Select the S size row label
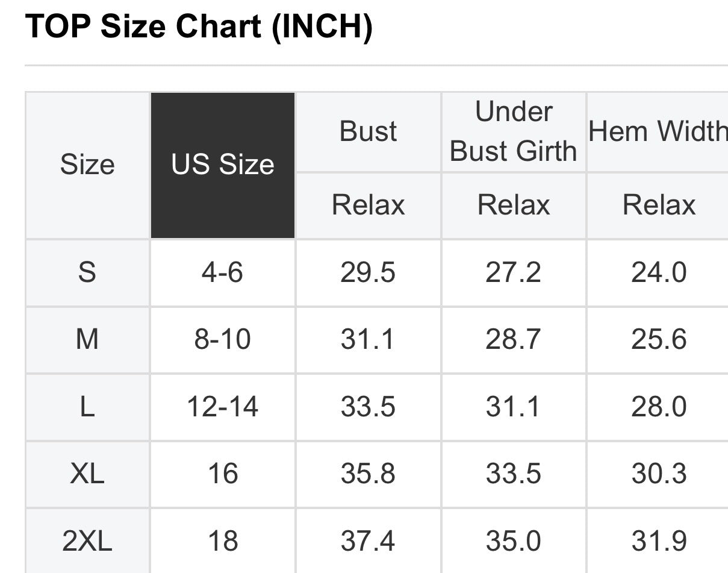This screenshot has width=728, height=573. tap(87, 273)
